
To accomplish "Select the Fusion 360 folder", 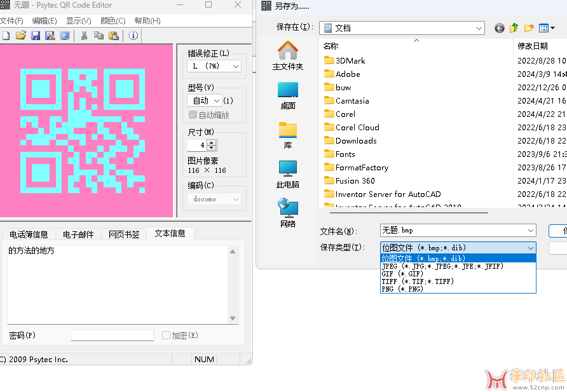I will (350, 181).
